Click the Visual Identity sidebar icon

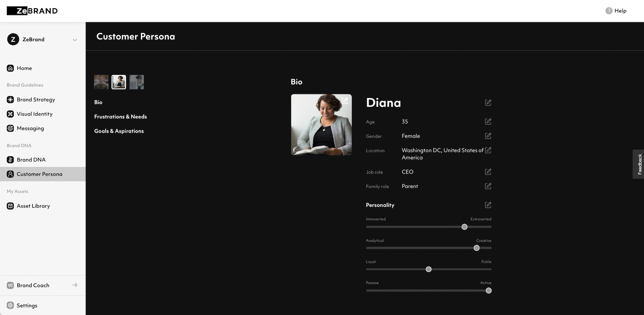(x=10, y=114)
